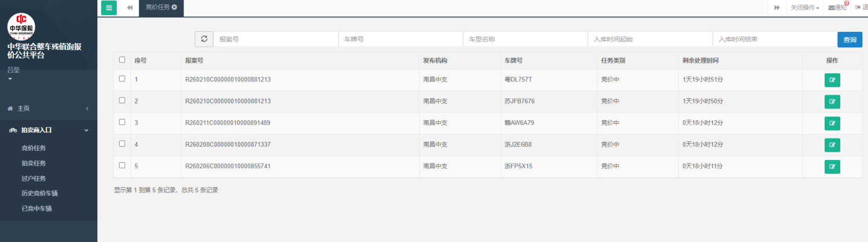Viewport: 868px width, 242px height.
Task: Expand the user dropdown under 吕莹
Action: 10,79
